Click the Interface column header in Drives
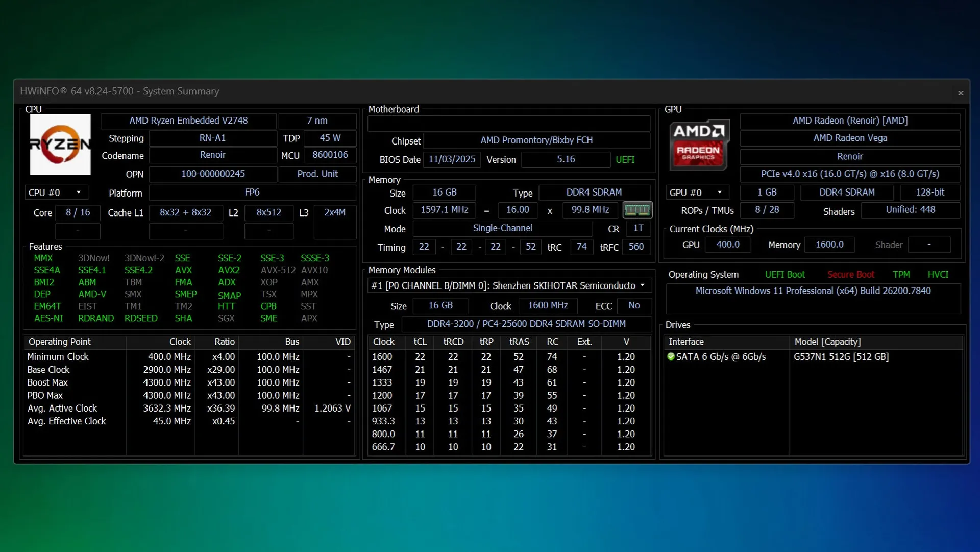The height and width of the screenshot is (552, 980). click(x=686, y=342)
